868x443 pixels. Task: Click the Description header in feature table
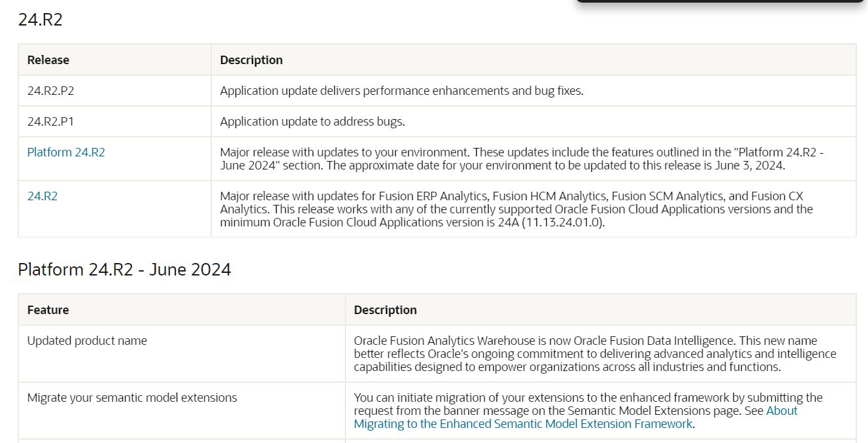click(385, 310)
